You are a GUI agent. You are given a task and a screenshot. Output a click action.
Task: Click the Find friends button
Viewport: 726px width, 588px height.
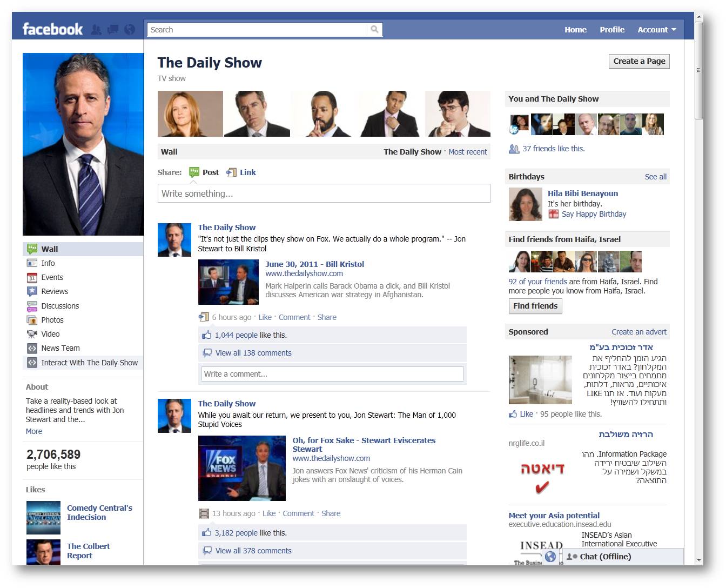tap(535, 306)
